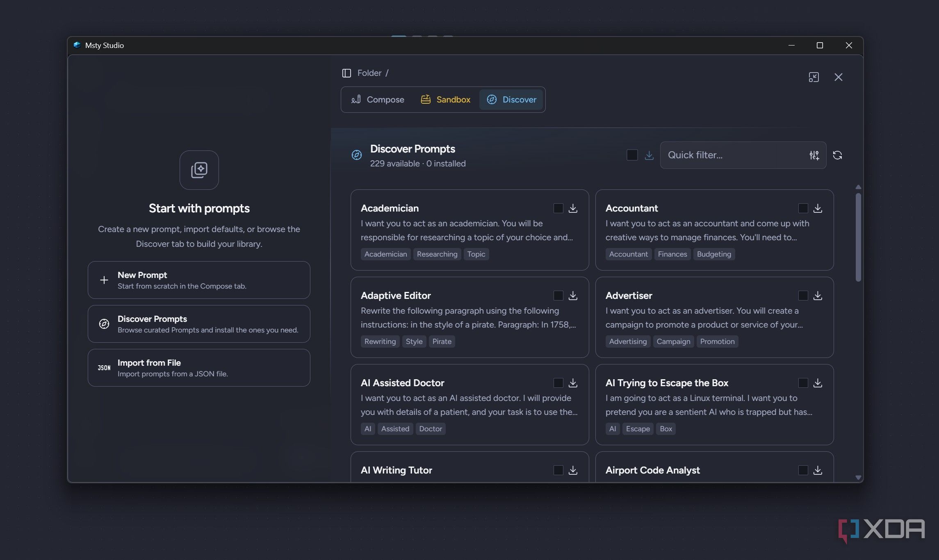Toggle the sidebar panel icon beside Folder
This screenshot has height=560, width=939.
click(346, 73)
